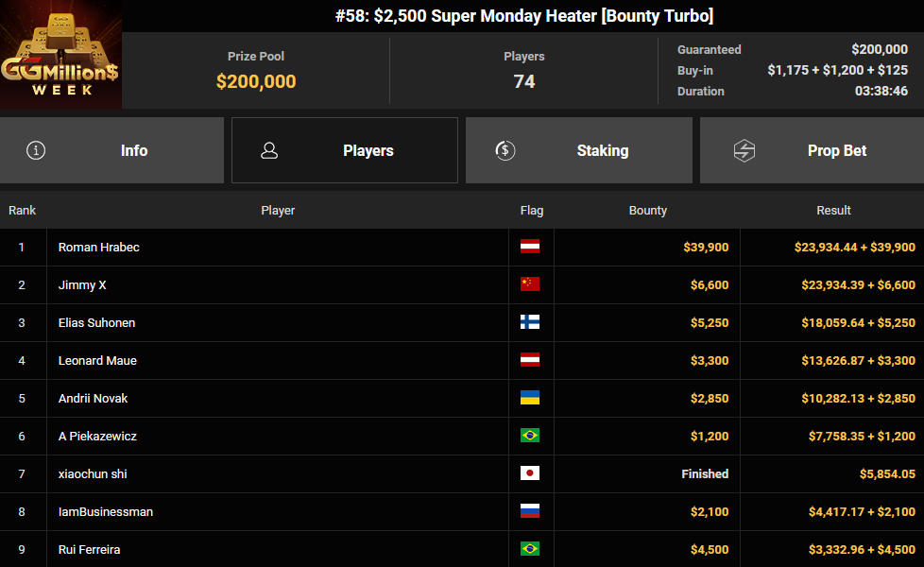The width and height of the screenshot is (924, 567).
Task: Click the Prop Bet hexagon icon
Action: 744,150
